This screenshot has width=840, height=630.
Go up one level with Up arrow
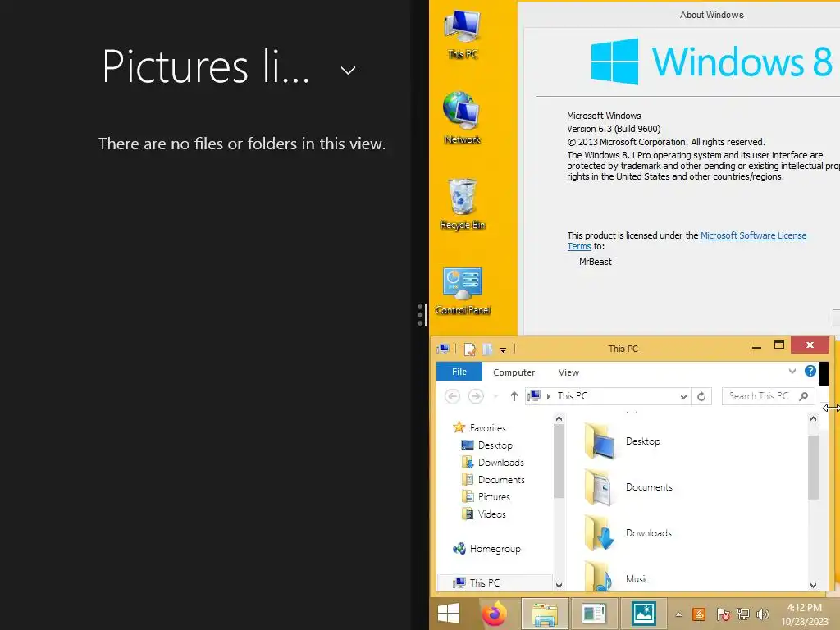point(514,396)
